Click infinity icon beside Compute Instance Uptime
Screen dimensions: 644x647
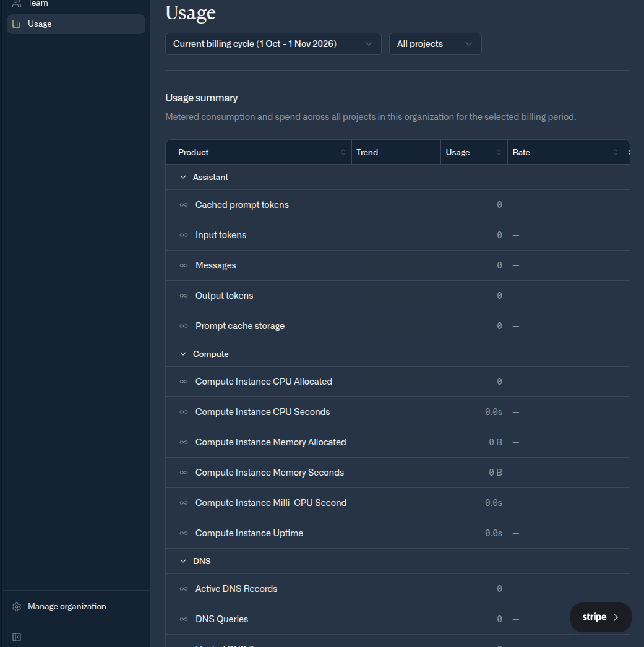pos(184,534)
